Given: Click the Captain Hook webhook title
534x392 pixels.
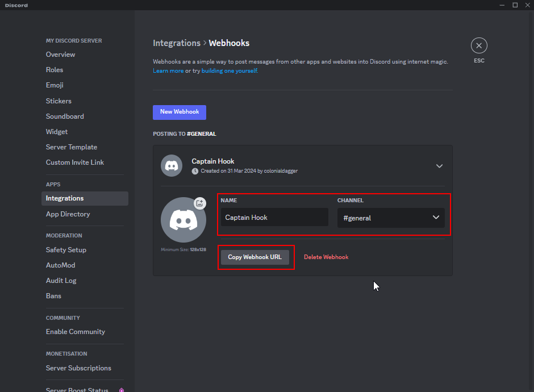Looking at the screenshot, I should pyautogui.click(x=213, y=161).
